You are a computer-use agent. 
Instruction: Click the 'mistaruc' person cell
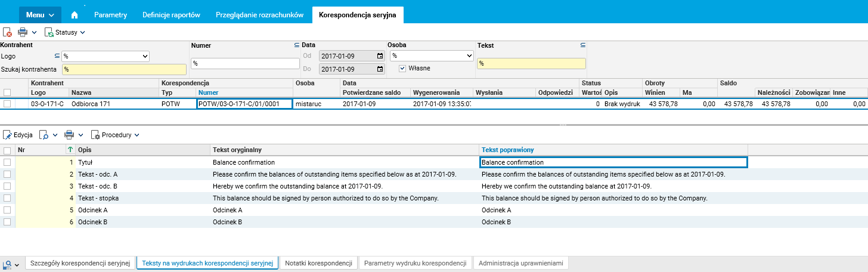317,104
